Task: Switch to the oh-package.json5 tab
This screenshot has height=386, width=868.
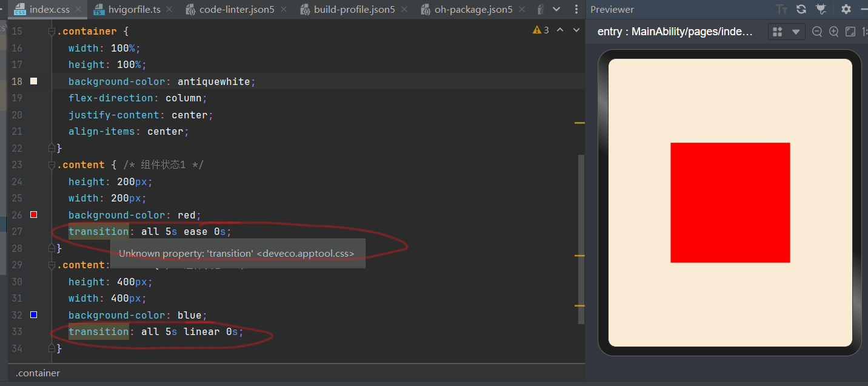Action: pyautogui.click(x=473, y=10)
